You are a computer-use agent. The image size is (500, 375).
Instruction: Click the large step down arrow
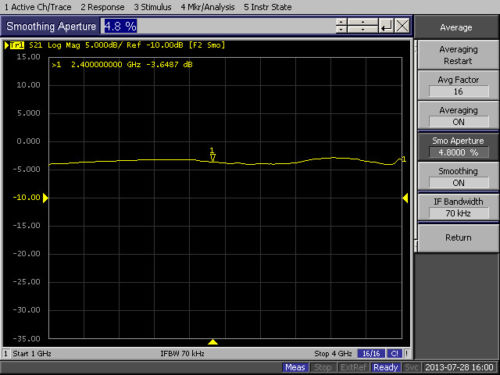click(x=363, y=29)
